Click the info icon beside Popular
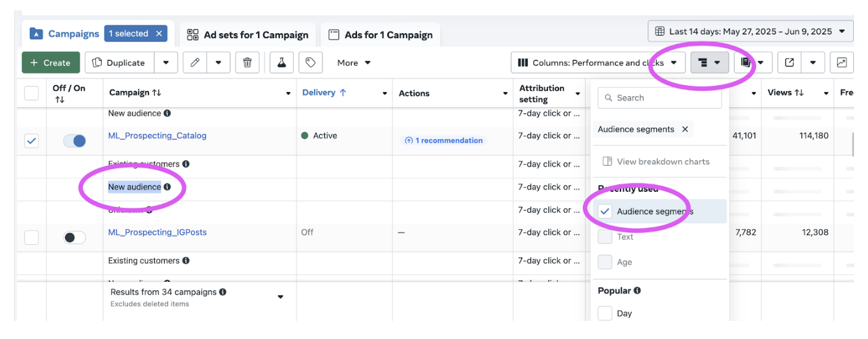 click(637, 290)
